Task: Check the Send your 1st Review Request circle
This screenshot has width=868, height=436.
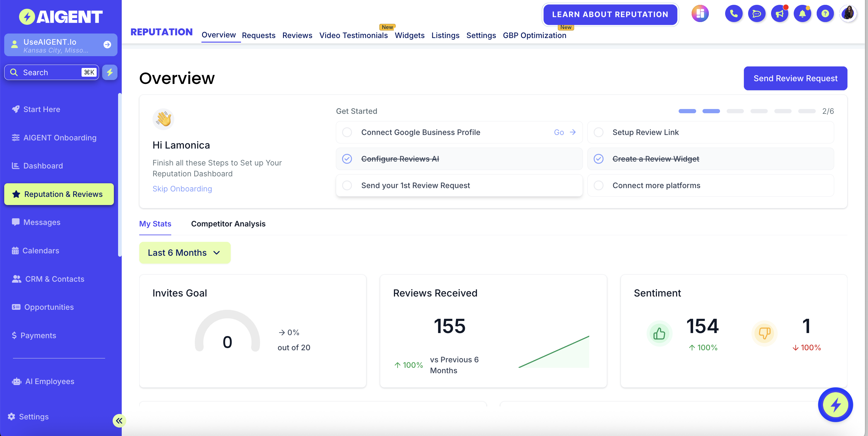Action: click(347, 185)
